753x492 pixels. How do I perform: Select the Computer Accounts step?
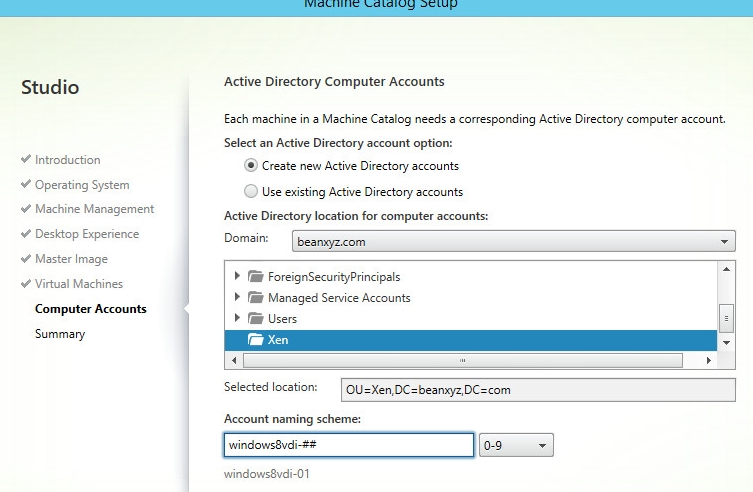91,309
